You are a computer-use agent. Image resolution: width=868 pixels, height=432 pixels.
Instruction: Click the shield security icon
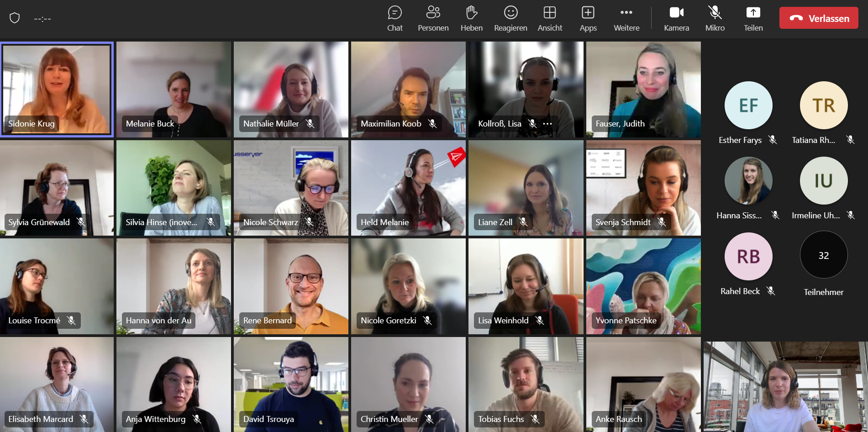15,18
